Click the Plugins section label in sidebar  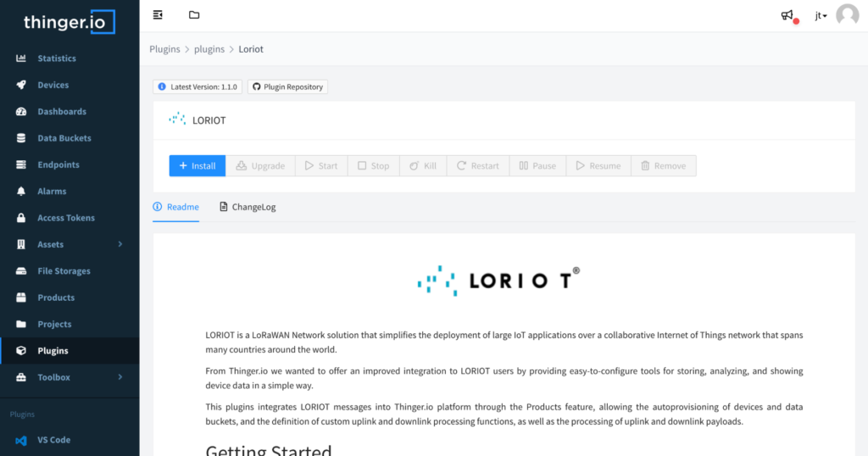click(22, 414)
